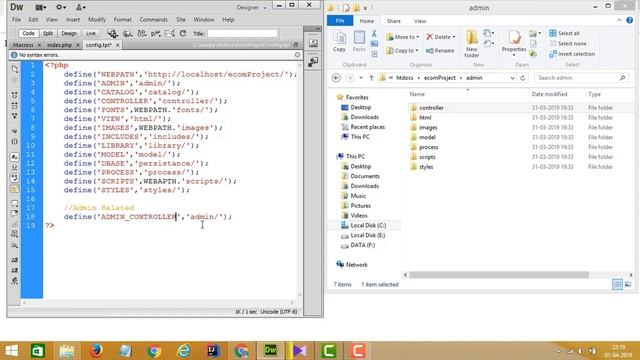This screenshot has height=360, width=640.
Task: Click the Copy ribbon icon
Action: coord(339,41)
